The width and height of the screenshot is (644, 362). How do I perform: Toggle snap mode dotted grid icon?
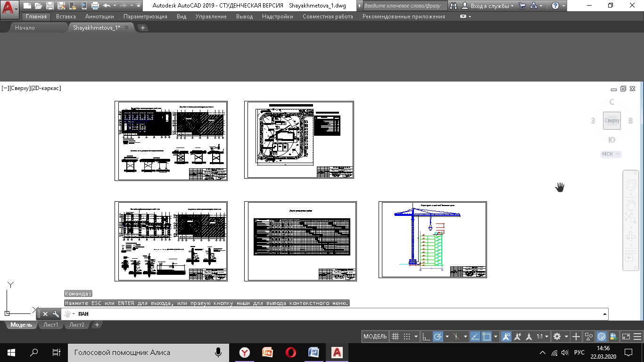click(x=407, y=337)
